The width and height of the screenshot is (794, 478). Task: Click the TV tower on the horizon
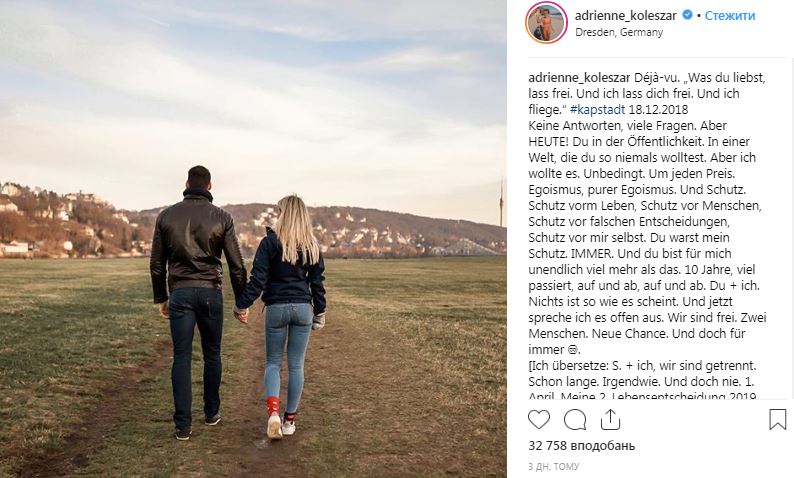click(501, 203)
